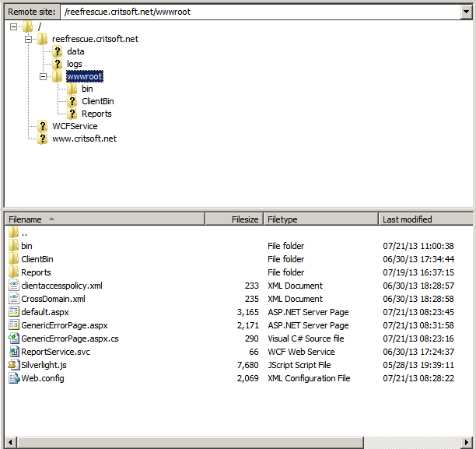This screenshot has height=449, width=476.
Task: Open the Remote site path dropdown arrow
Action: tap(466, 12)
